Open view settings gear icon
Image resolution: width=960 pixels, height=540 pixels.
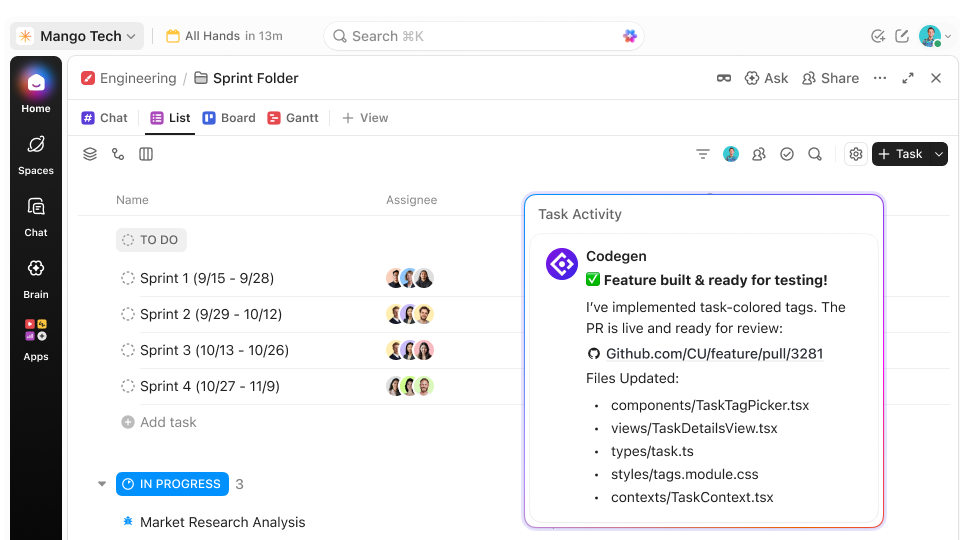pyautogui.click(x=856, y=154)
